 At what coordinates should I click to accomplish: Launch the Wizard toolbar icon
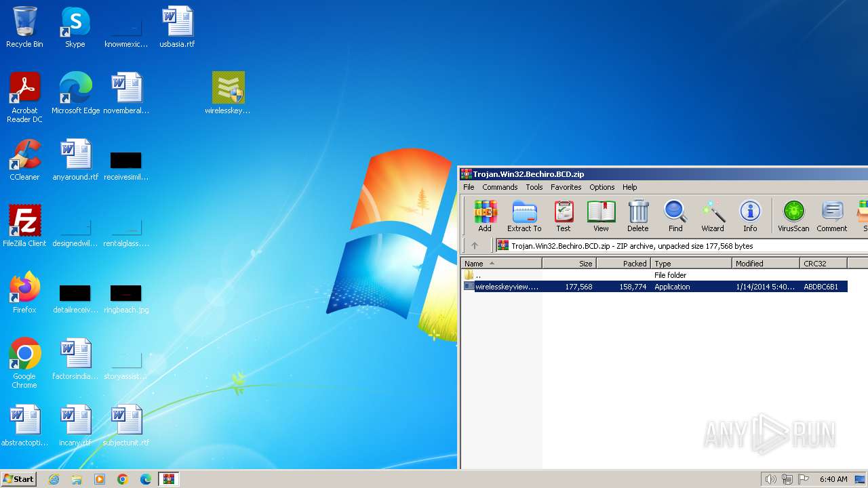click(x=713, y=216)
